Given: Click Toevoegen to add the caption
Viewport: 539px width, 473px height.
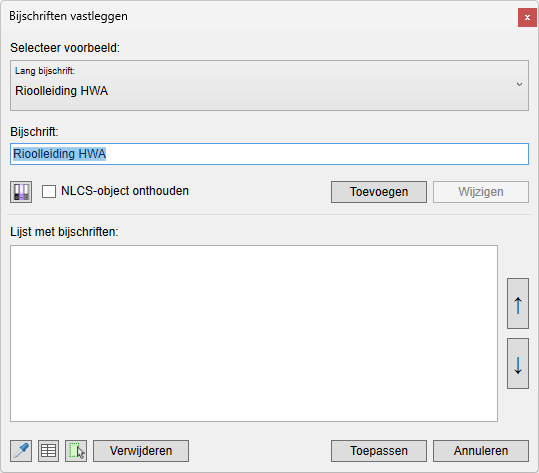Looking at the screenshot, I should click(x=379, y=192).
